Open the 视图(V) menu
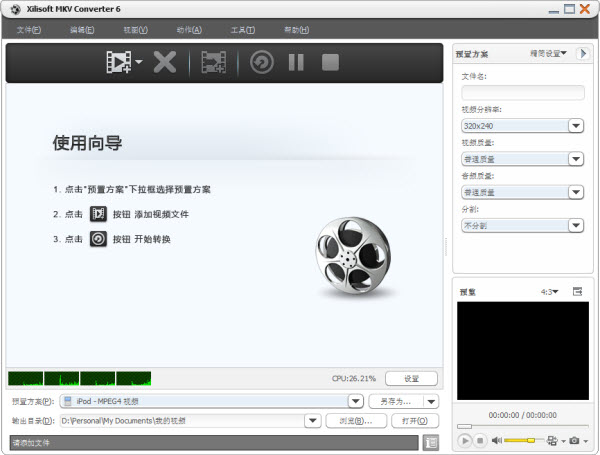The height and width of the screenshot is (455, 600). pos(135,30)
